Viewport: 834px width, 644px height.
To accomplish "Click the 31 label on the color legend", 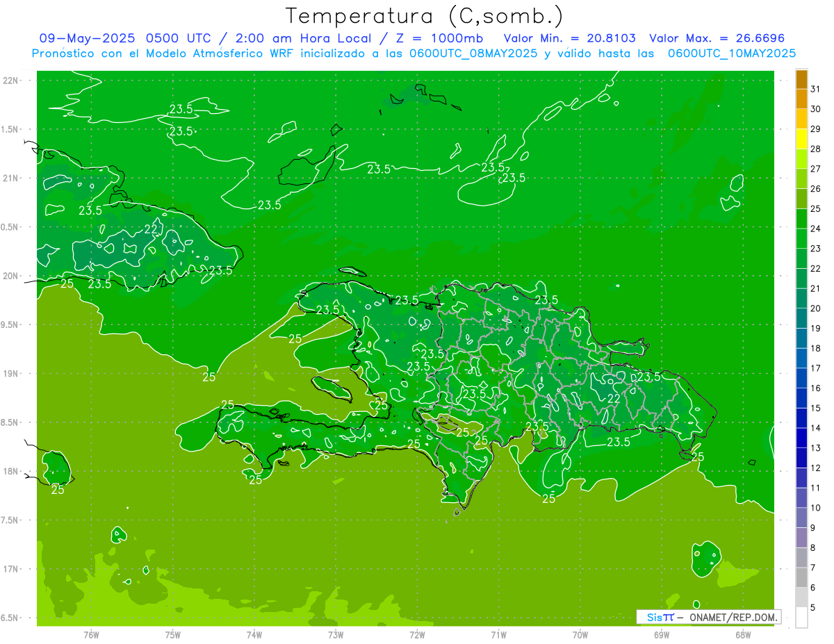I will tap(816, 89).
